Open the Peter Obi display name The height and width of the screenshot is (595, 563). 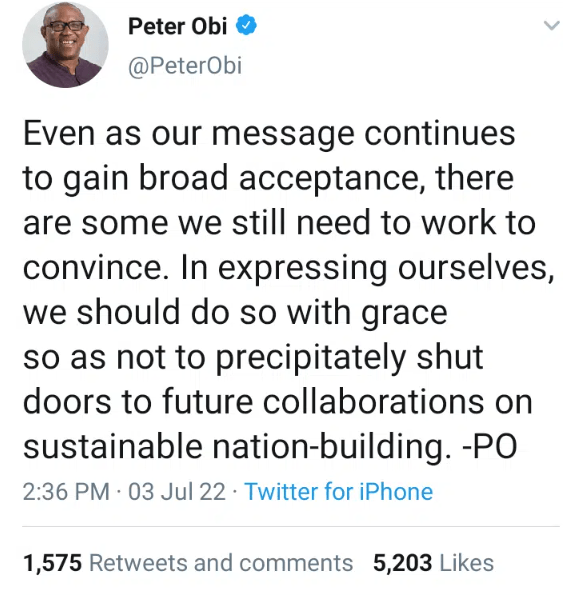pos(178,26)
